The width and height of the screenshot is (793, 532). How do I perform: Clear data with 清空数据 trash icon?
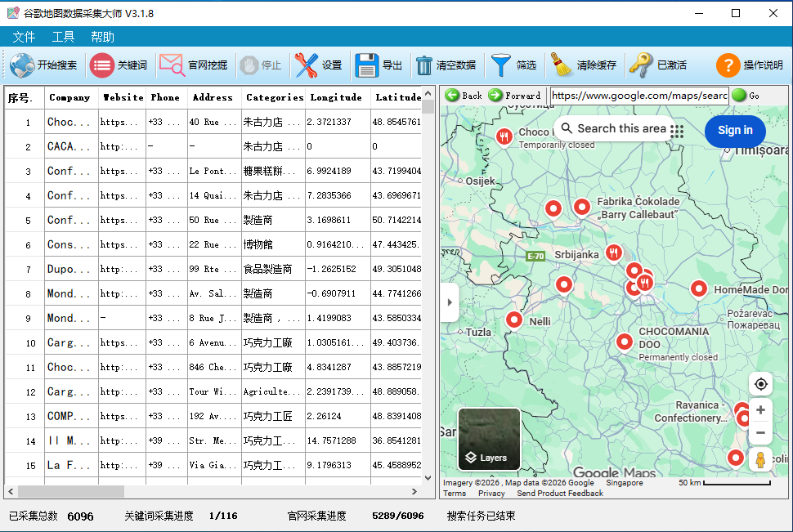click(x=424, y=65)
